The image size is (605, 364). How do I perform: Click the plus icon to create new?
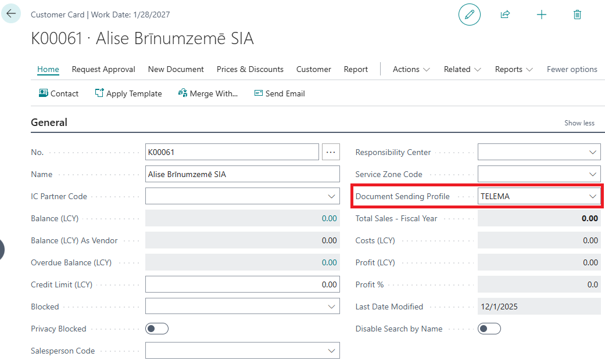pyautogui.click(x=541, y=15)
